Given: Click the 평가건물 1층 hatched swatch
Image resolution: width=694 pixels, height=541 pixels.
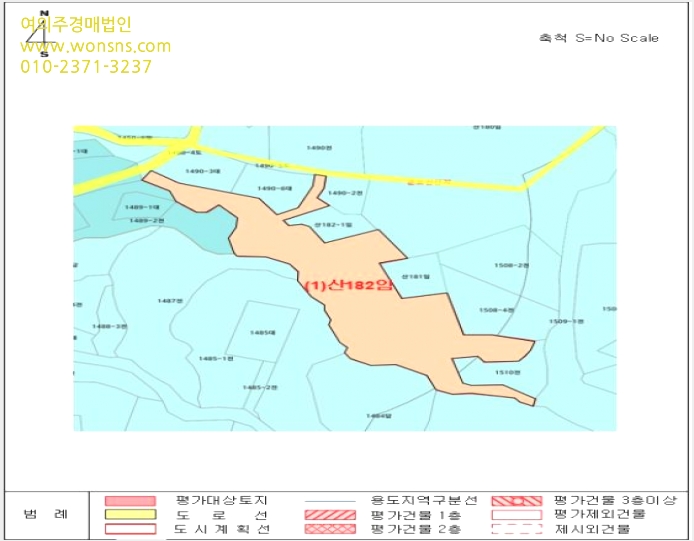Looking at the screenshot, I should 330,515.
